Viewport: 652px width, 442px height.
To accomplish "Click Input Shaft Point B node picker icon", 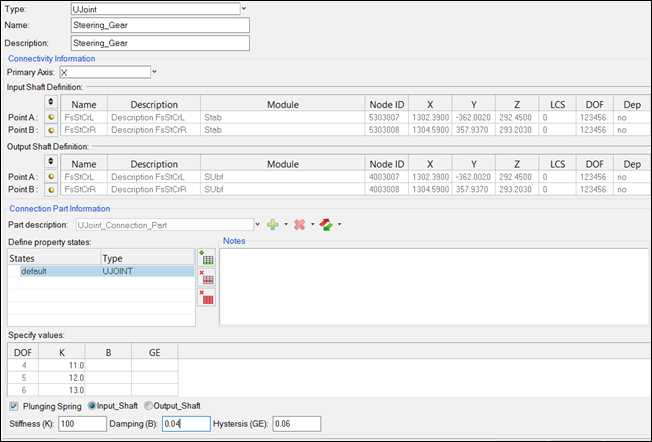I will click(x=50, y=131).
